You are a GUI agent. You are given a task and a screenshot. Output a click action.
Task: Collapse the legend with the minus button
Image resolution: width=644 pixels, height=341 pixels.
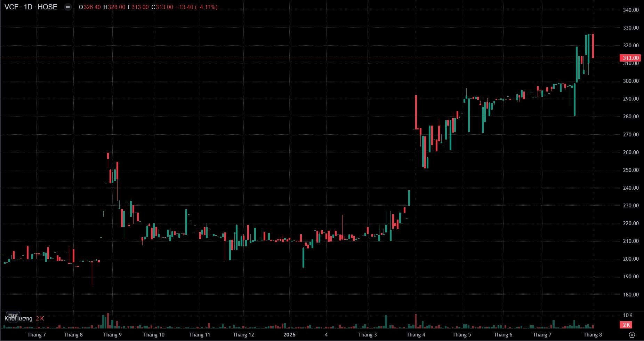(x=68, y=7)
